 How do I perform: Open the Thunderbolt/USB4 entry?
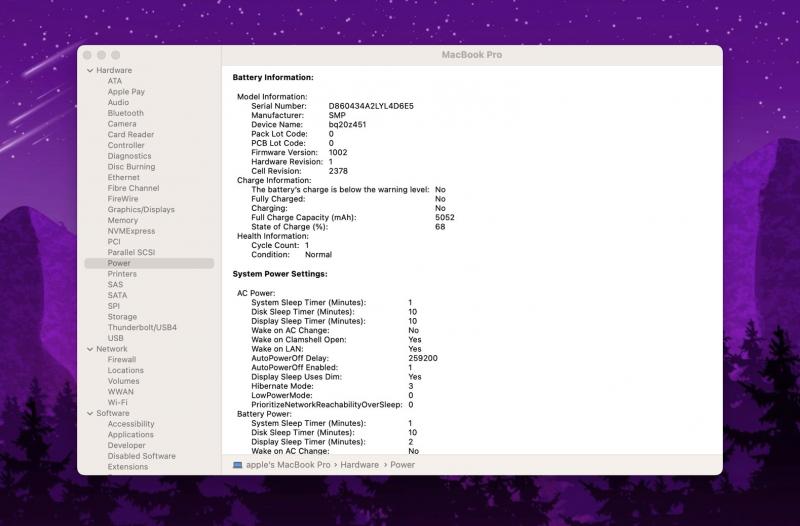click(x=142, y=328)
